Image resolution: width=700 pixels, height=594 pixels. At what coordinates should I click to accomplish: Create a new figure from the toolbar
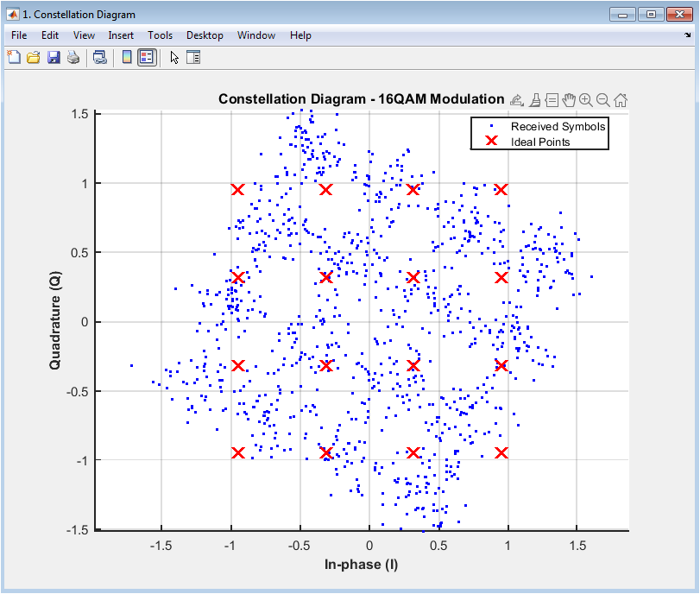14,57
